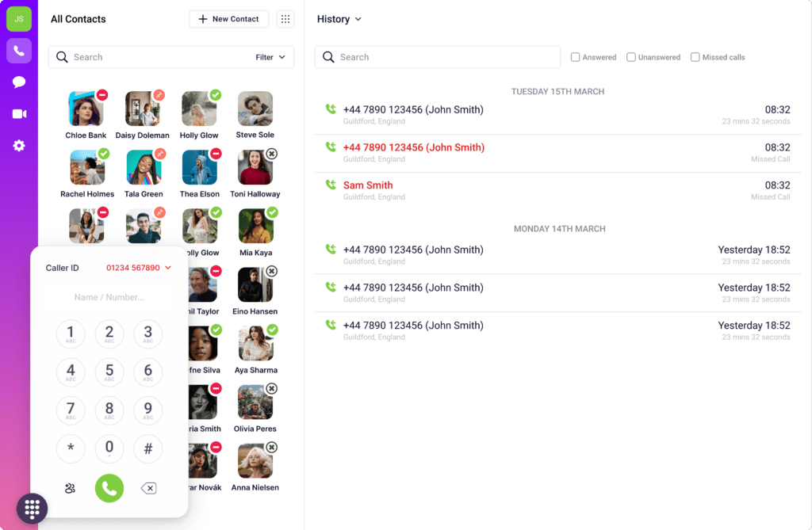Enable the Answered filter checkbox

click(576, 57)
